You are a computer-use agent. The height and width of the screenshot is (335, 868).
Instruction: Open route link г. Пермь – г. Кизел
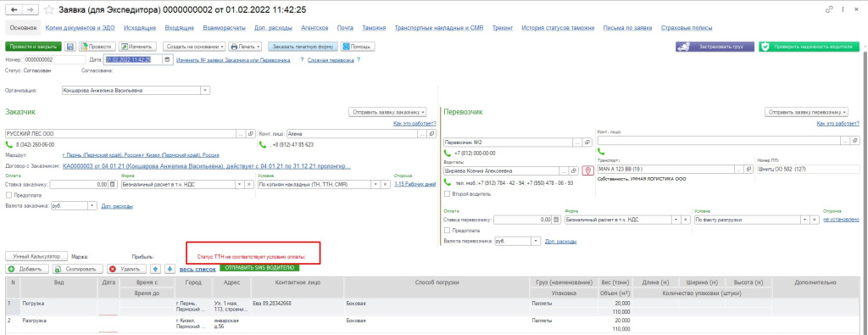tap(141, 155)
